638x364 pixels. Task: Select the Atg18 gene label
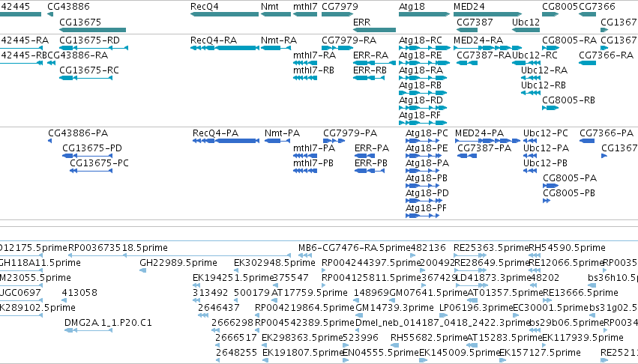point(412,7)
